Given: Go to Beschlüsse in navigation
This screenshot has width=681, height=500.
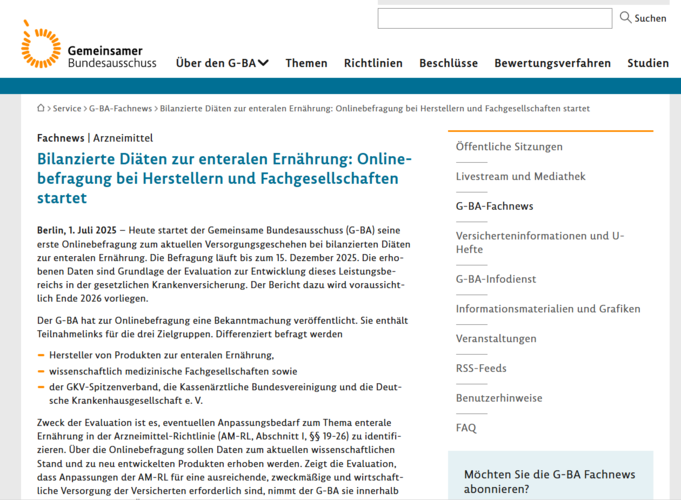Looking at the screenshot, I should (x=448, y=63).
